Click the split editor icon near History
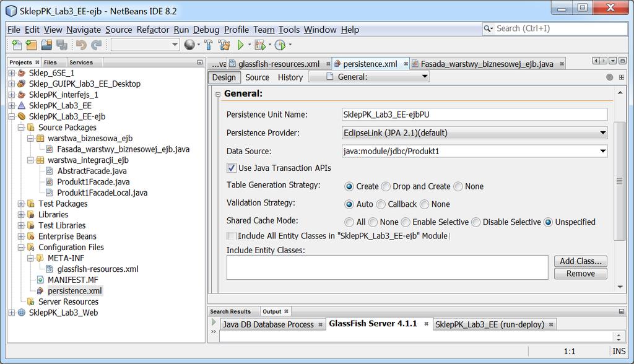This screenshot has width=634, height=364. (x=622, y=77)
